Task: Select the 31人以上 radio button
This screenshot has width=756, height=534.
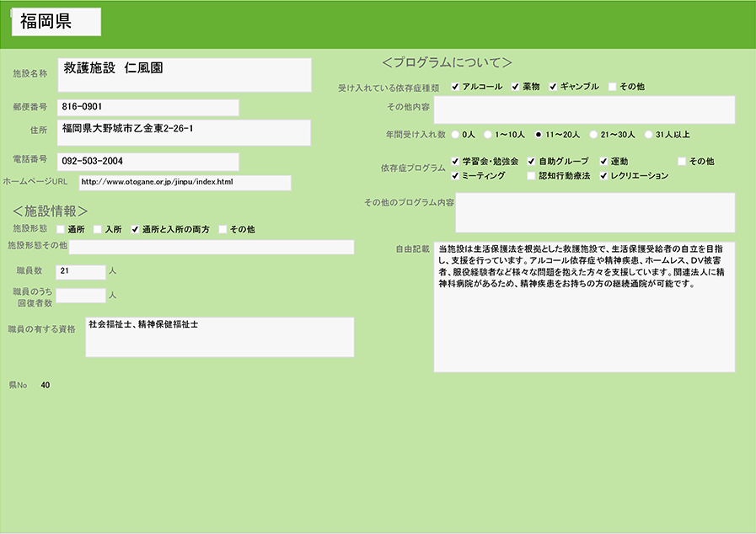Action: pyautogui.click(x=648, y=134)
